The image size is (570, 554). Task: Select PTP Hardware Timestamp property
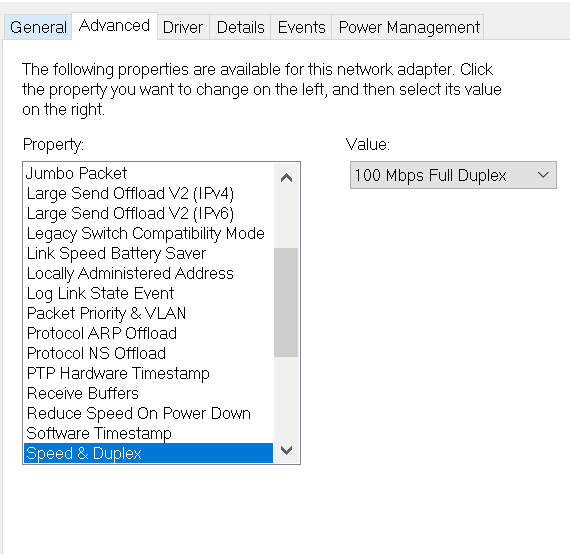(148, 373)
